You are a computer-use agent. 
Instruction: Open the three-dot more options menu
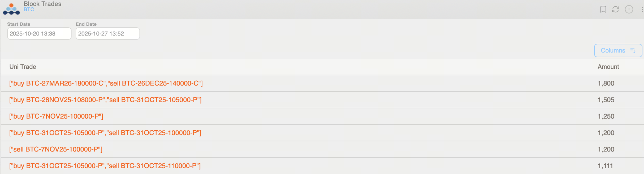point(642,9)
